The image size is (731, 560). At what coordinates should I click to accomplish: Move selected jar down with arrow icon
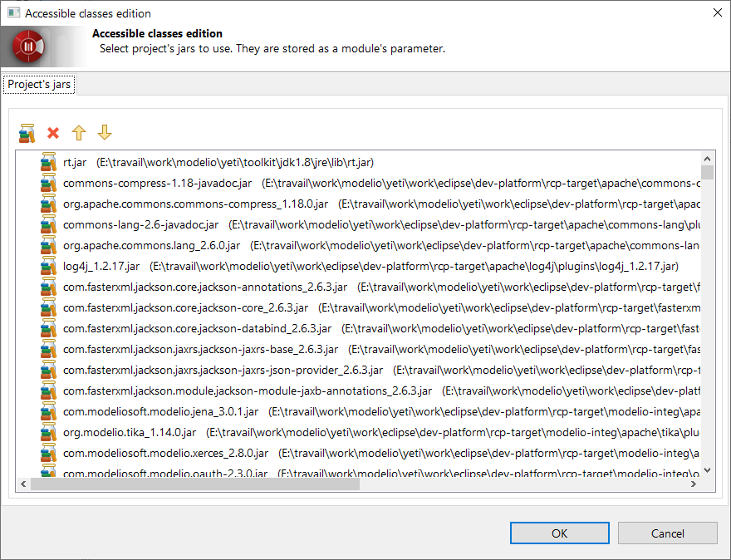point(105,133)
